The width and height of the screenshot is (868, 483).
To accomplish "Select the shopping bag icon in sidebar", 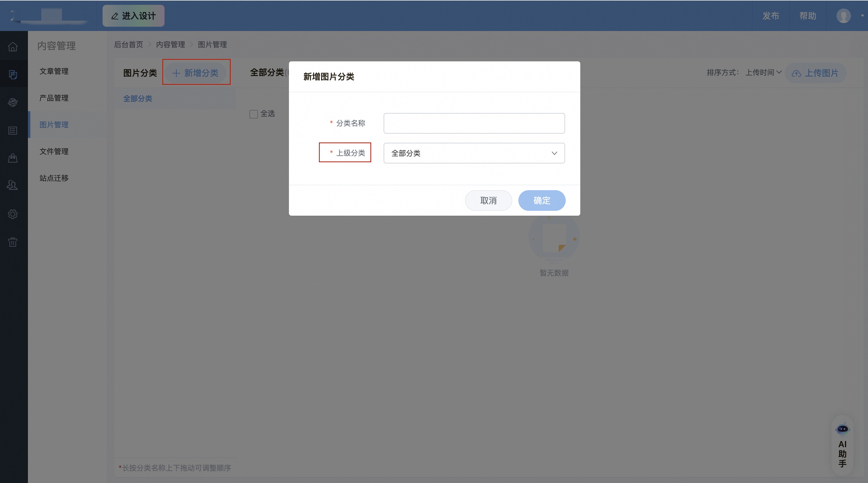I will click(x=13, y=158).
